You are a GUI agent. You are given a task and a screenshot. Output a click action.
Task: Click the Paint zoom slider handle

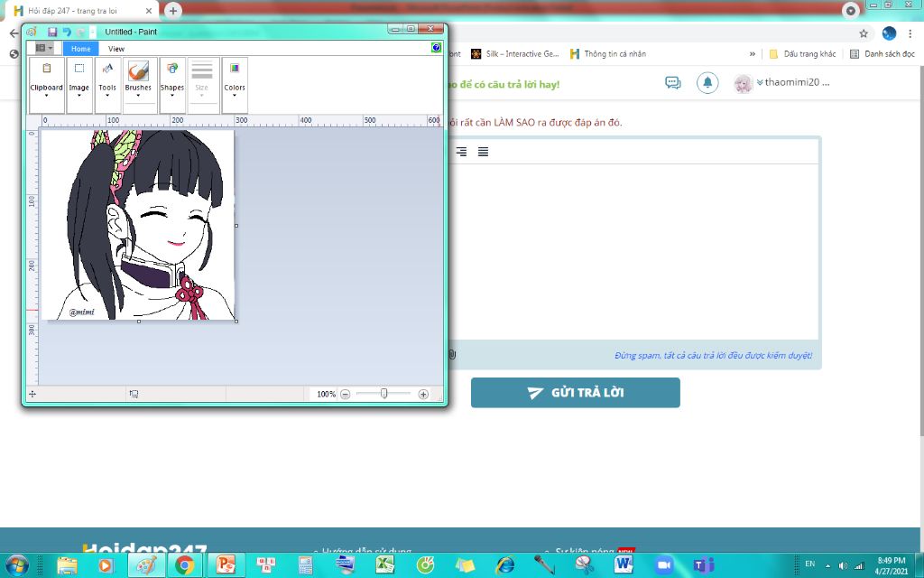point(384,394)
